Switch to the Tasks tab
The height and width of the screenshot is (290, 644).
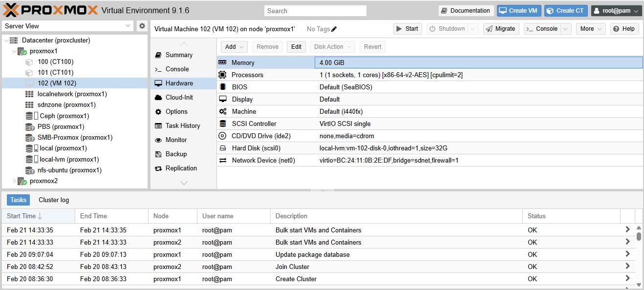pos(19,200)
